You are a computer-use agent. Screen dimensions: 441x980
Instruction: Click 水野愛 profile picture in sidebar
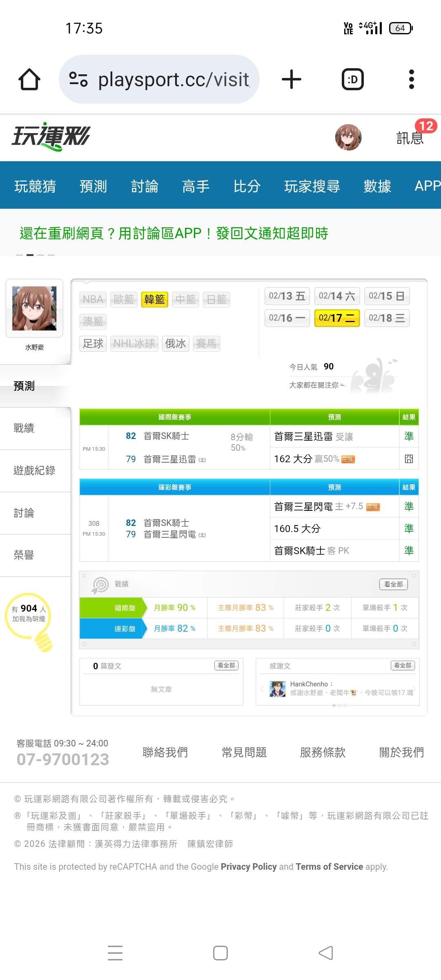point(34,308)
